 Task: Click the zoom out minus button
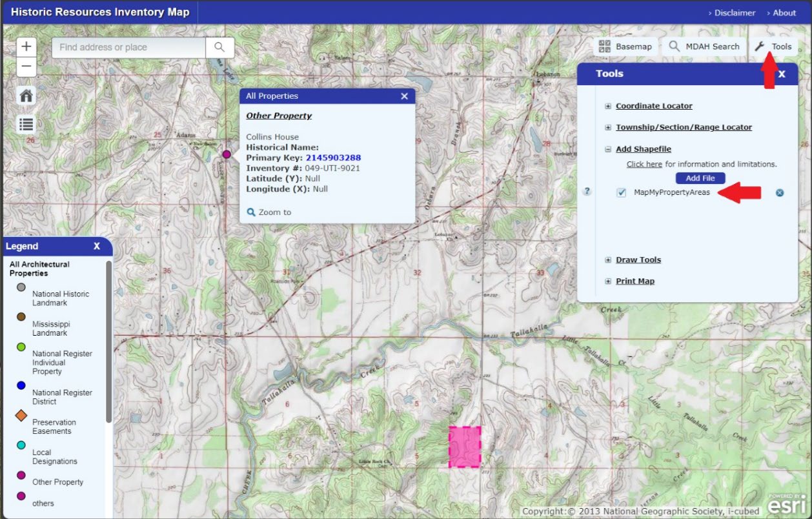(x=26, y=66)
